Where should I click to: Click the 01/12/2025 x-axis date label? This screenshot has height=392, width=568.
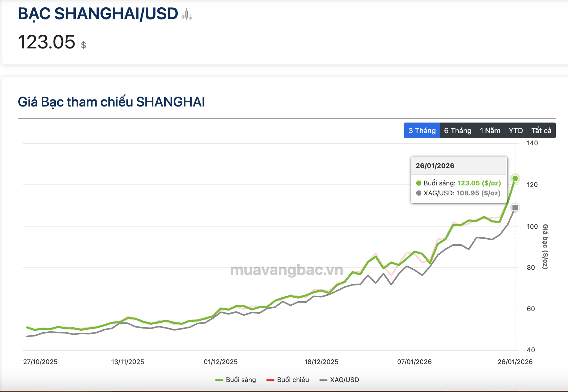[220, 362]
